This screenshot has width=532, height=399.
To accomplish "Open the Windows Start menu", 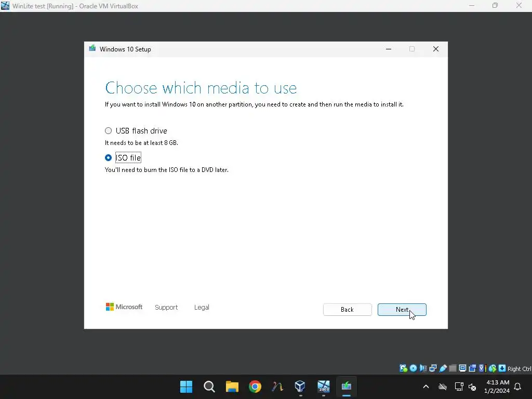I will tap(186, 387).
